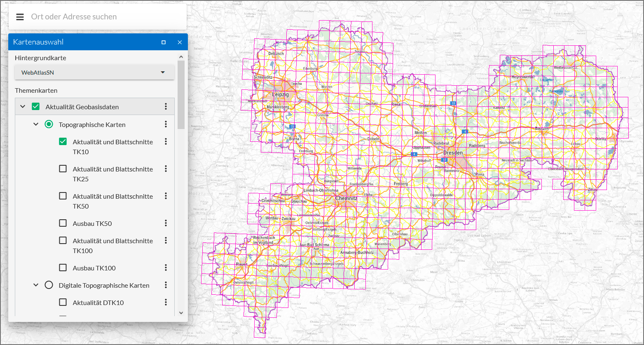Open the WebAtlasSN background map dropdown
Image resolution: width=644 pixels, height=345 pixels.
click(94, 73)
